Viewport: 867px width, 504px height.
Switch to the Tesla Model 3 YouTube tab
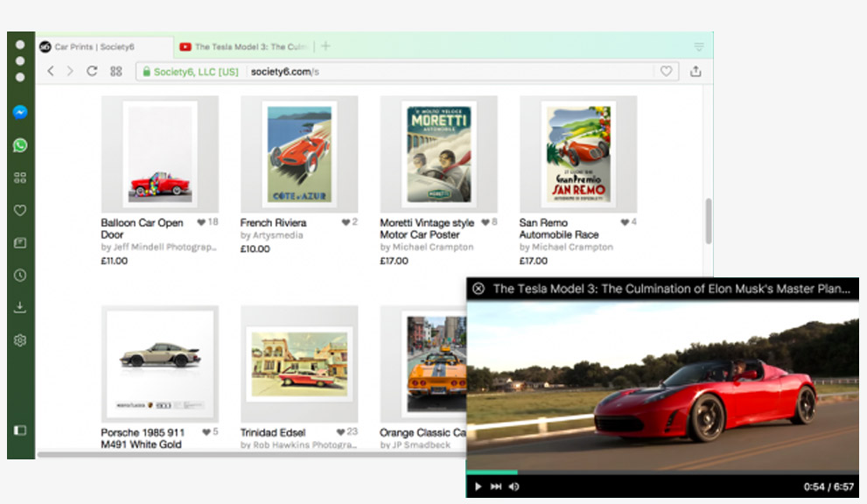click(244, 46)
